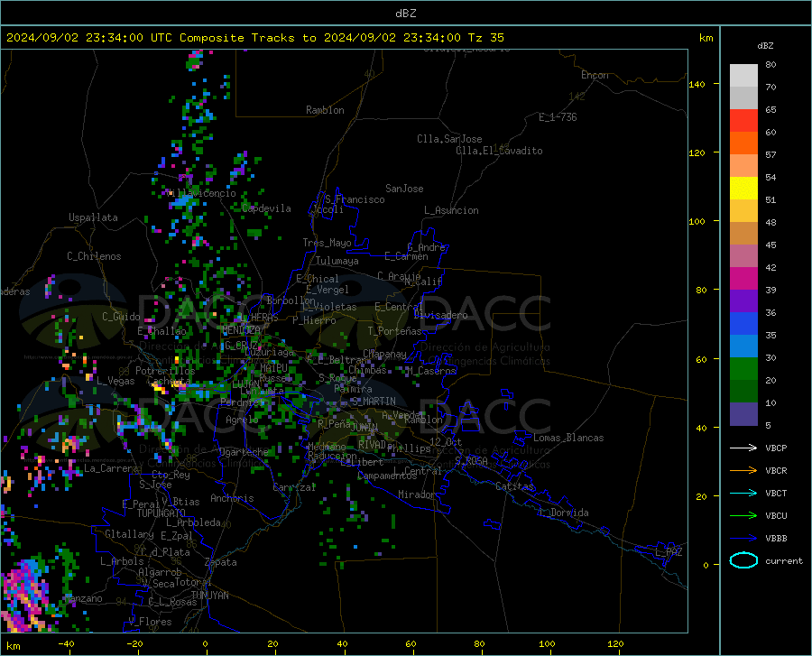
Task: Select the dark green 10-20 dBZ swatch
Action: 743,392
